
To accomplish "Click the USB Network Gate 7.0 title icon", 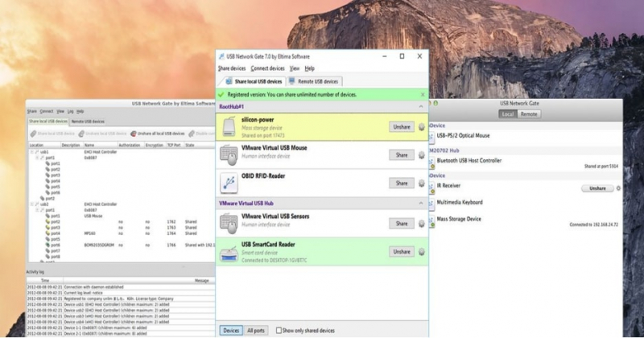I will click(221, 56).
